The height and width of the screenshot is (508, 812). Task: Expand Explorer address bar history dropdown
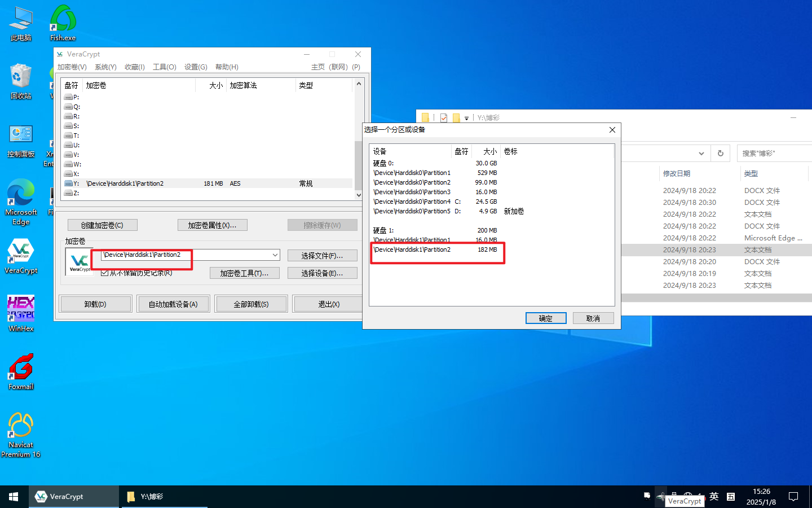(701, 153)
